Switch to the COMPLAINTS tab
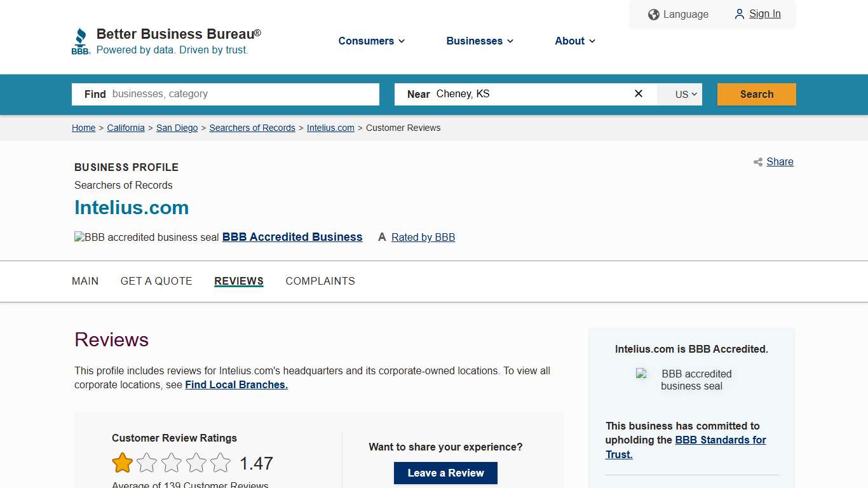The height and width of the screenshot is (488, 868). (320, 281)
